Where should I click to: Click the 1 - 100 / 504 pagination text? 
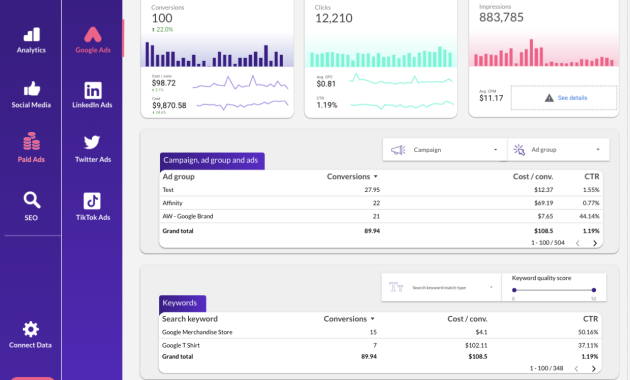coord(548,243)
